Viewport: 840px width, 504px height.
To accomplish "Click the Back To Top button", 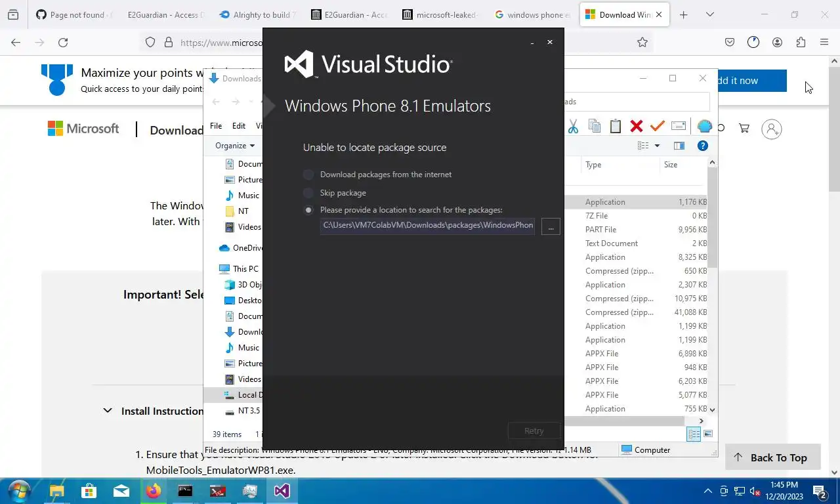I will pyautogui.click(x=772, y=457).
